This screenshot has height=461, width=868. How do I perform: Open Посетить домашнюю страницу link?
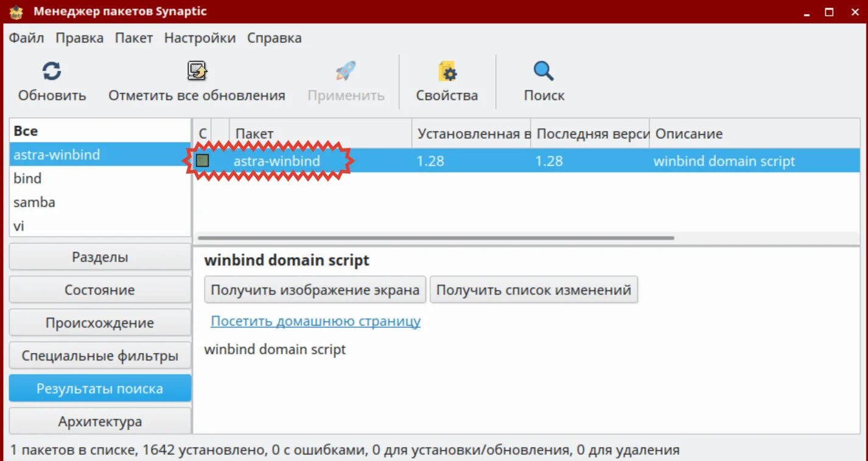click(x=315, y=321)
